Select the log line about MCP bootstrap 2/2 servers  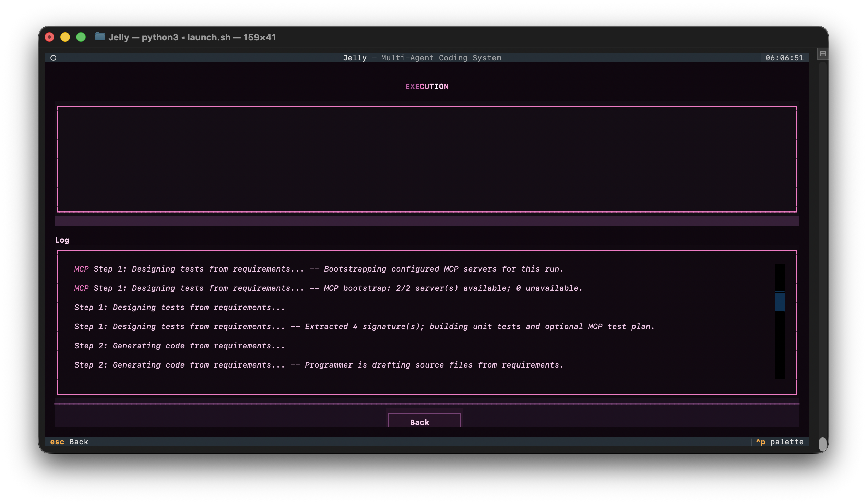tap(328, 288)
